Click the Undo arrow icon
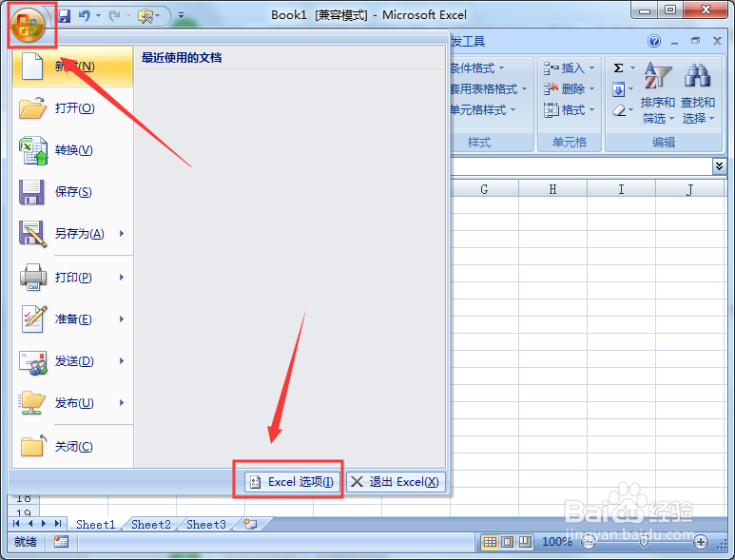This screenshot has height=560, width=735. coord(85,16)
